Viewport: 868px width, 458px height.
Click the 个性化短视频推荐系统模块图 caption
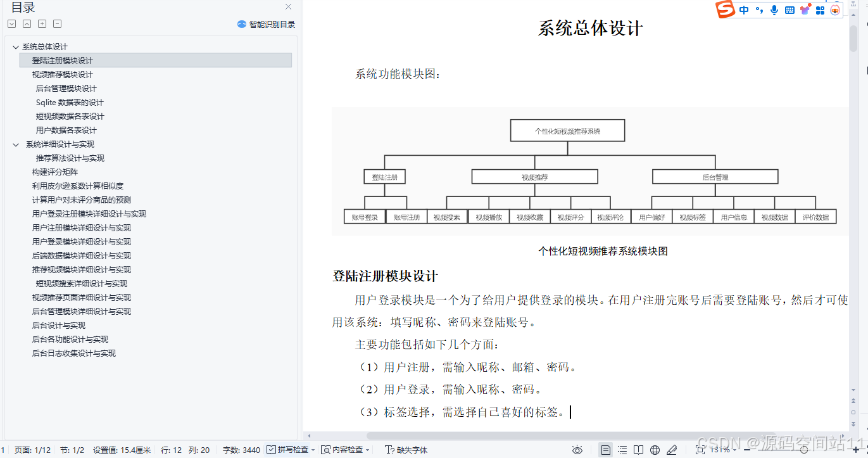603,251
